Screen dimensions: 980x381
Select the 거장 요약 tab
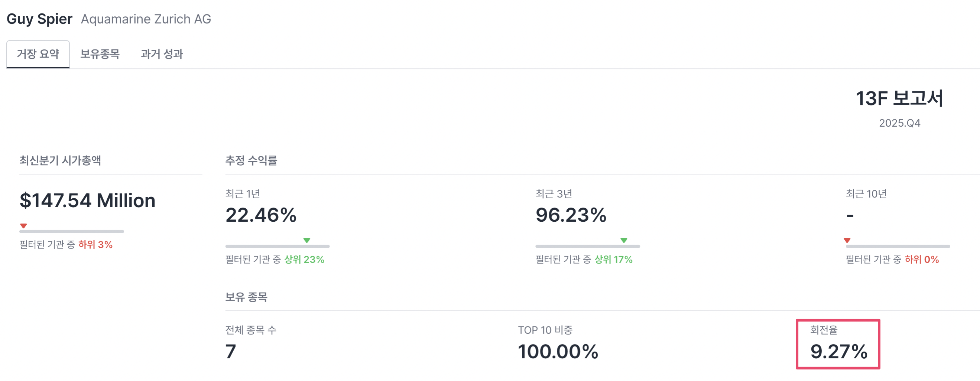(38, 54)
